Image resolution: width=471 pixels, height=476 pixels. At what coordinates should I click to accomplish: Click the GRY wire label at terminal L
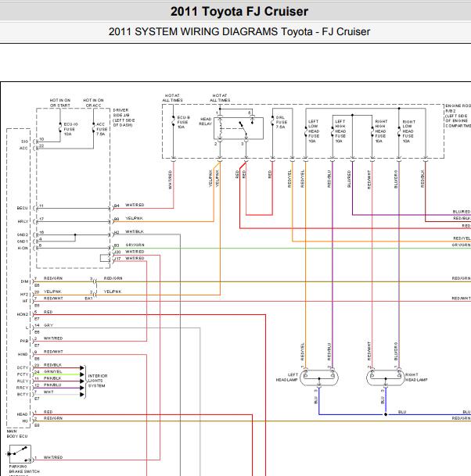click(x=49, y=325)
